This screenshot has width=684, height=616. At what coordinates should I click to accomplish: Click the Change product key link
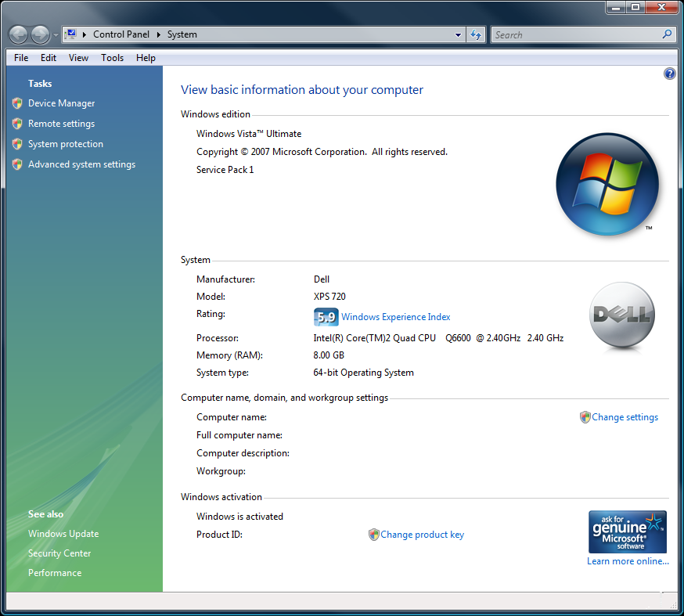coord(422,535)
